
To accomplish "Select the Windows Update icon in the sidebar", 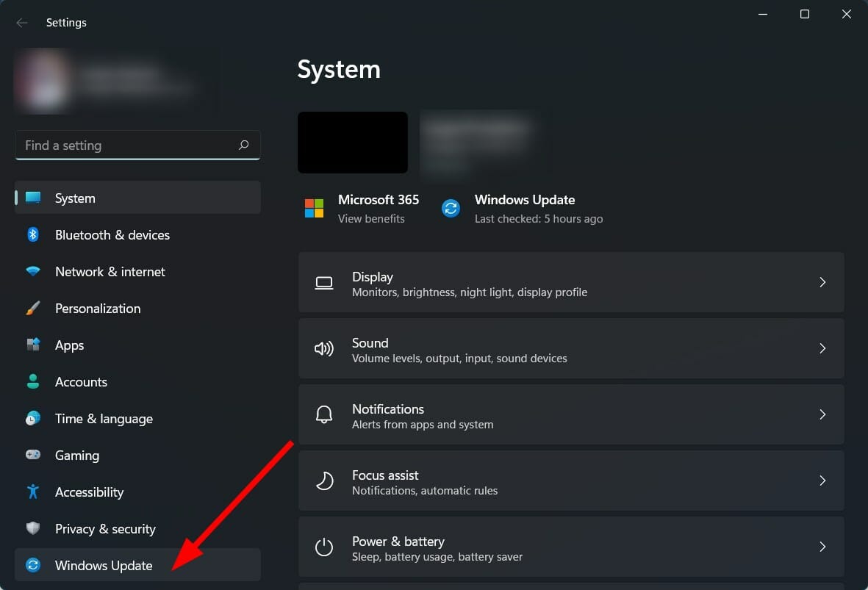I will (x=33, y=565).
